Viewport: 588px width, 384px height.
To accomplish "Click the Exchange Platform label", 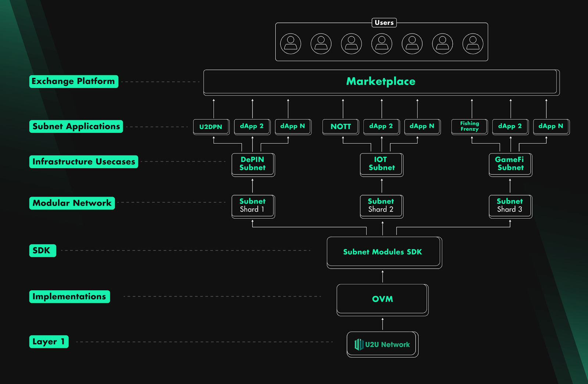I will click(x=73, y=81).
